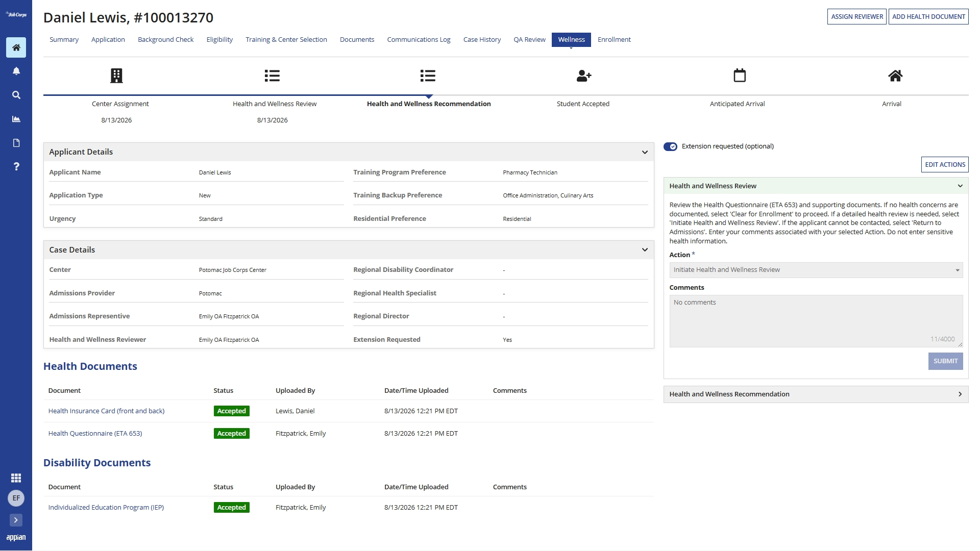The height and width of the screenshot is (551, 980).
Task: Open Individualized Education Program (IEP) link
Action: coord(106,508)
